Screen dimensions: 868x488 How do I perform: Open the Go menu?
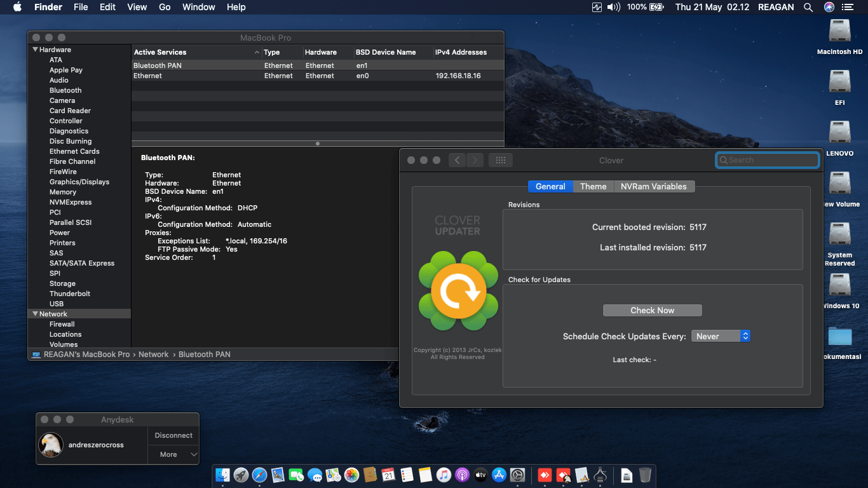tap(165, 7)
